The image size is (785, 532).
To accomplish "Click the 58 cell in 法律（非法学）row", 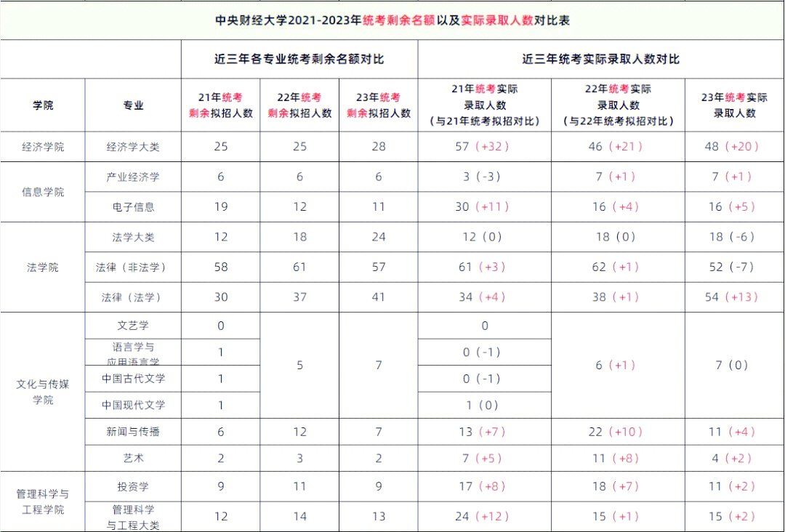I will point(221,267).
